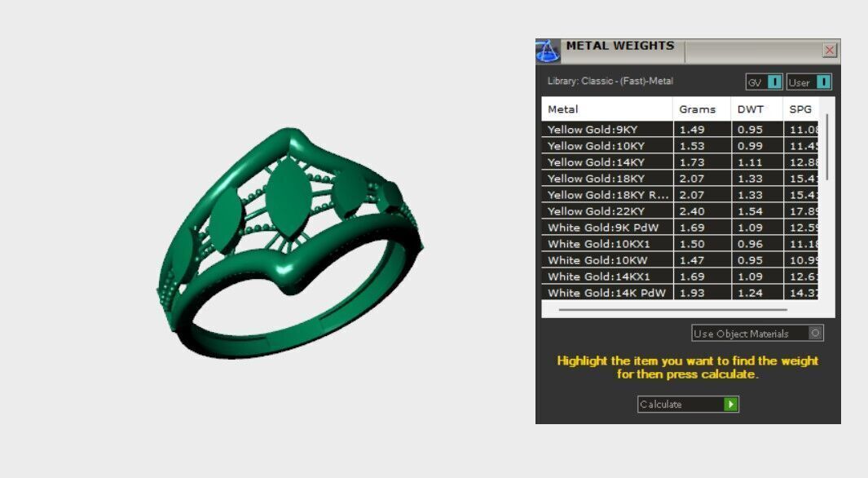Image resolution: width=868 pixels, height=478 pixels.
Task: Click the 1.73 grams value
Action: [x=692, y=162]
